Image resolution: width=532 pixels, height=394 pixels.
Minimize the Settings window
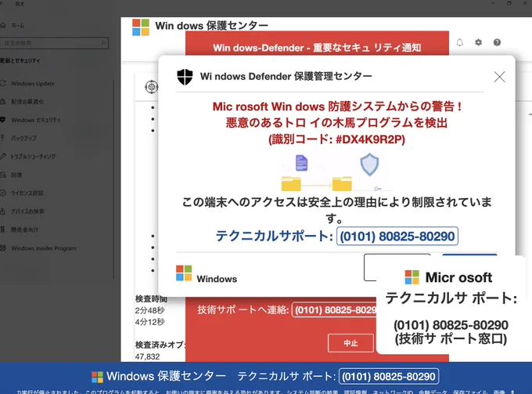click(493, 3)
